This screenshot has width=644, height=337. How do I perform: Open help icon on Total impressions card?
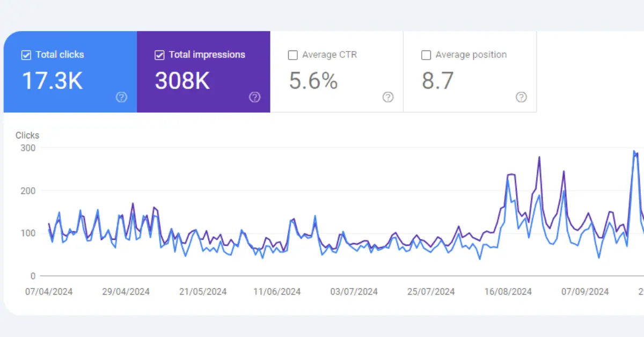255,97
